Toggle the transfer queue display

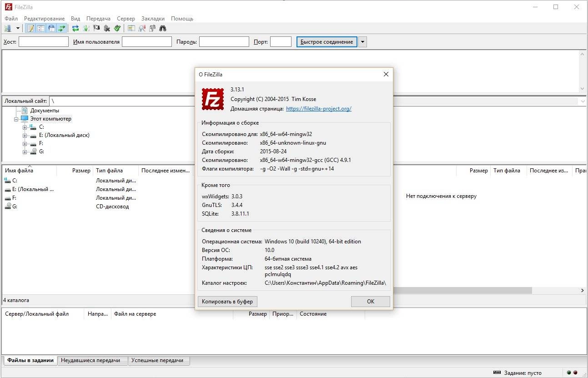[62, 28]
